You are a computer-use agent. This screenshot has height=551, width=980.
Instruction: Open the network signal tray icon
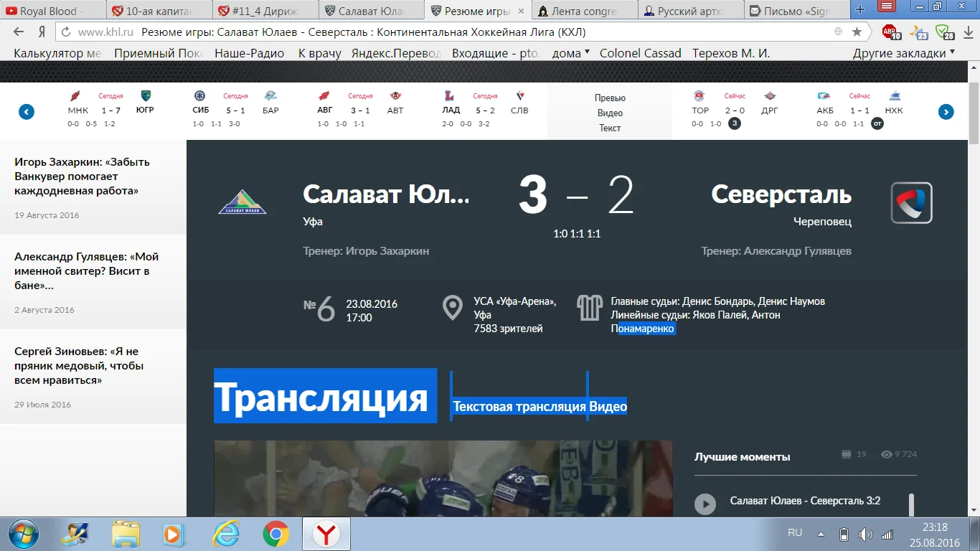click(x=887, y=534)
